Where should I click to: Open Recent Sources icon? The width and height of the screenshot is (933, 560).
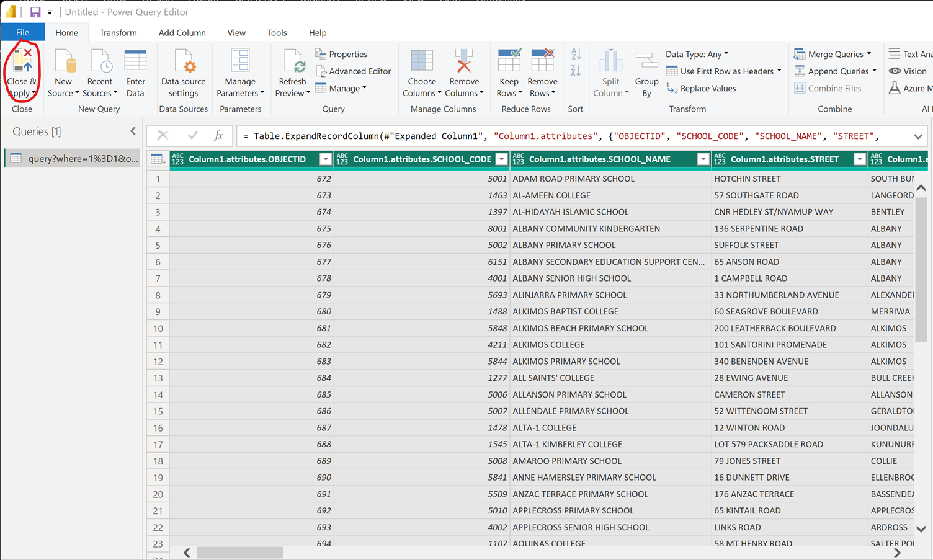tap(100, 61)
